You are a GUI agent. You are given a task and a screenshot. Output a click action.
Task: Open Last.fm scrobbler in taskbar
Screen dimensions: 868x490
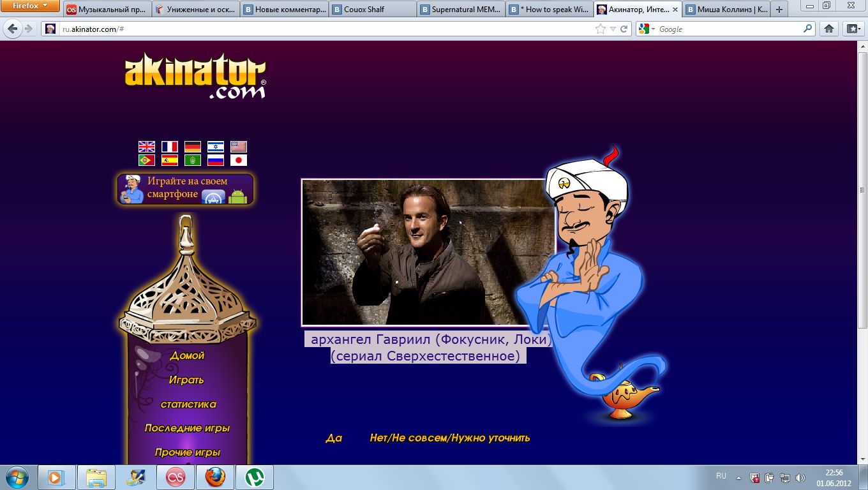pyautogui.click(x=176, y=477)
